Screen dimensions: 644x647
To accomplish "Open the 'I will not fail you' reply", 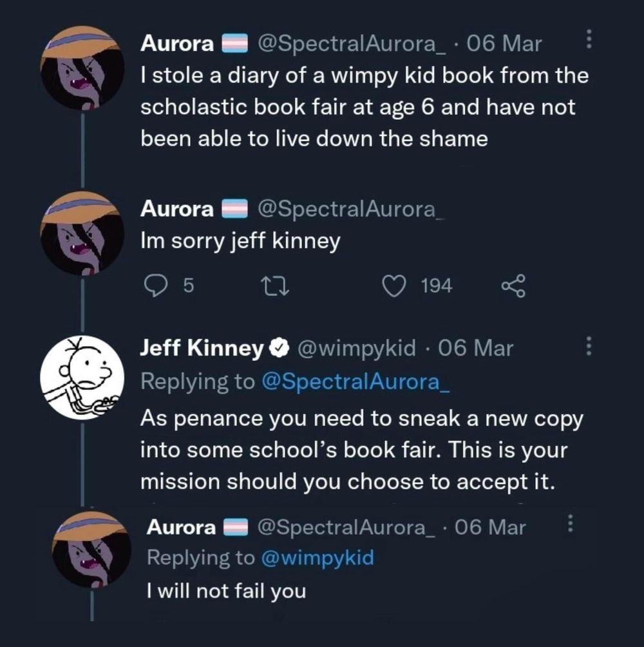I will coord(226,591).
